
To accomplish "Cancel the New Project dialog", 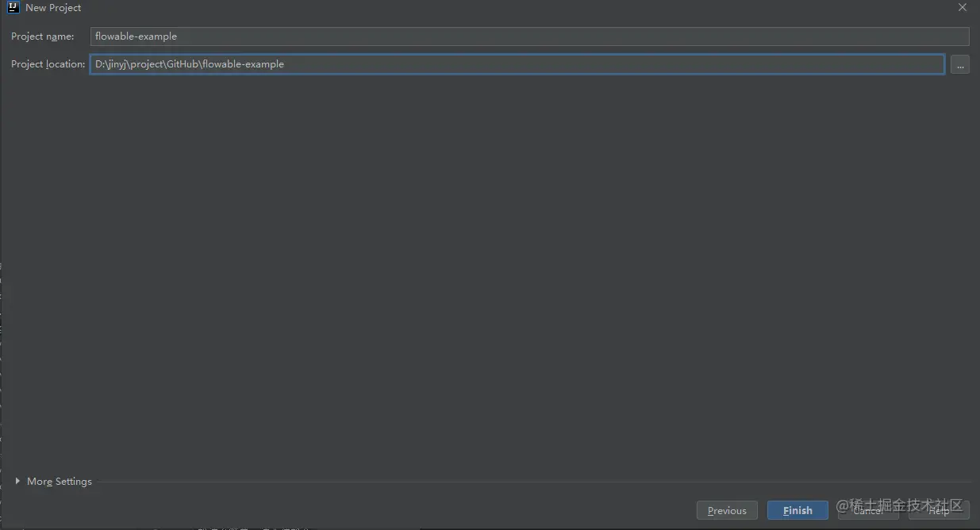I will click(x=868, y=510).
